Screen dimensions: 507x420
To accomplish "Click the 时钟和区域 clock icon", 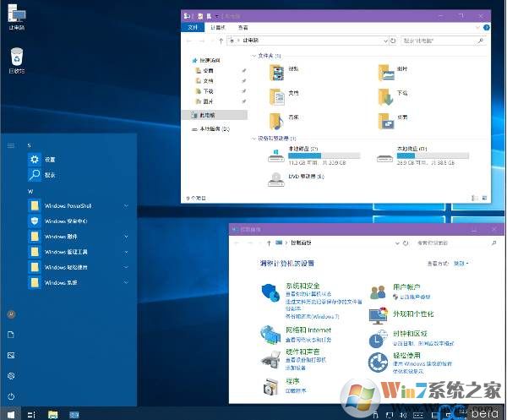I will pyautogui.click(x=378, y=339).
